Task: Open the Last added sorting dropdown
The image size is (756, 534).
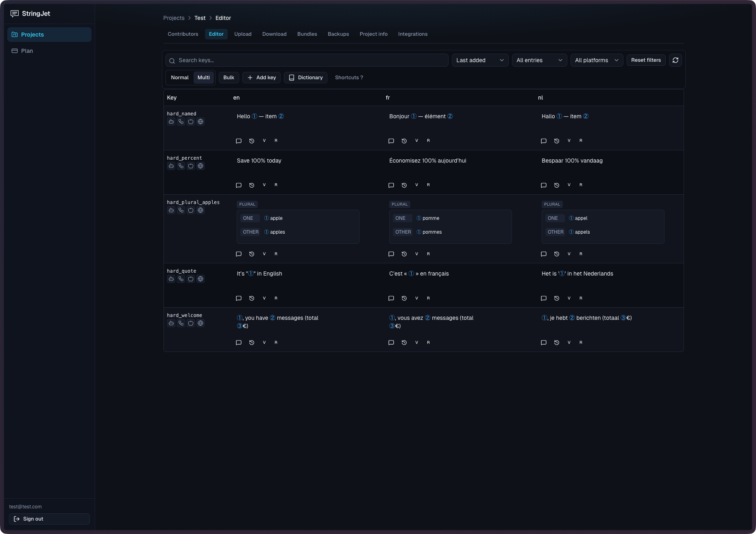Action: point(479,60)
